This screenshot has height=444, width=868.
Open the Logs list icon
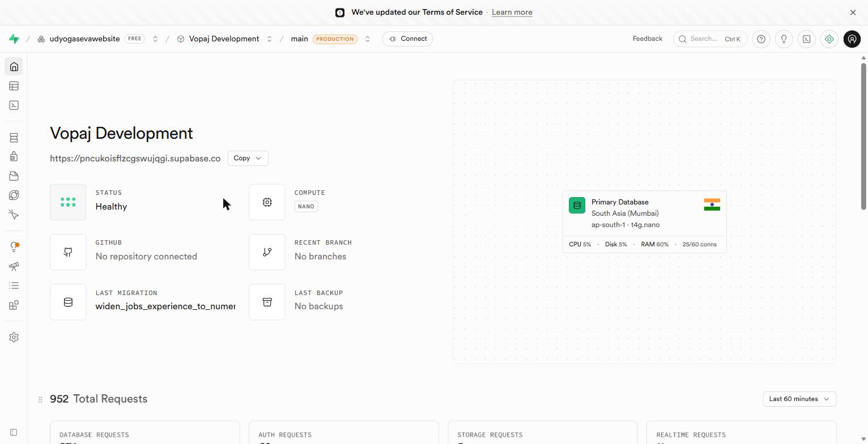pyautogui.click(x=14, y=285)
